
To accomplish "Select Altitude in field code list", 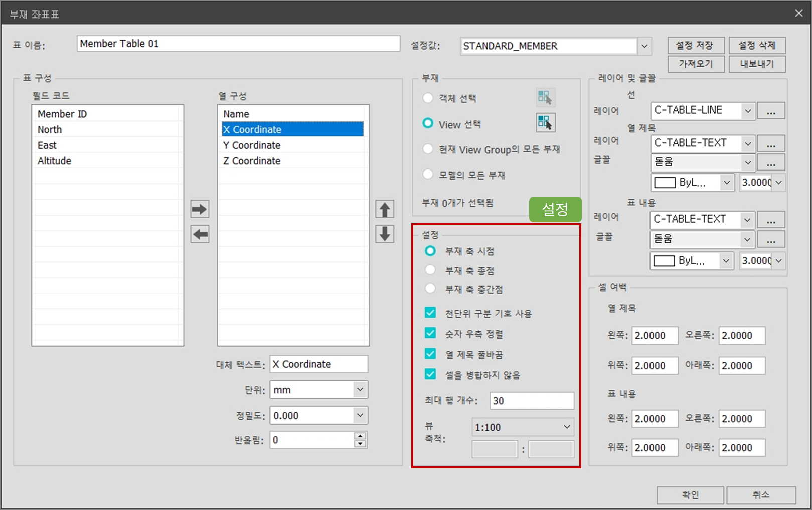I will 55,161.
